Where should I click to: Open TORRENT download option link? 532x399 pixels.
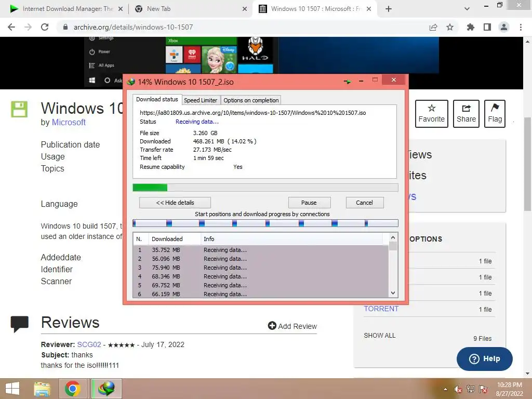[381, 309]
